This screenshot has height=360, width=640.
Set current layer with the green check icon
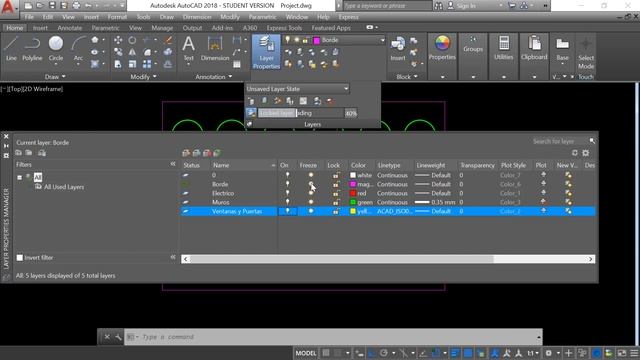(217, 153)
